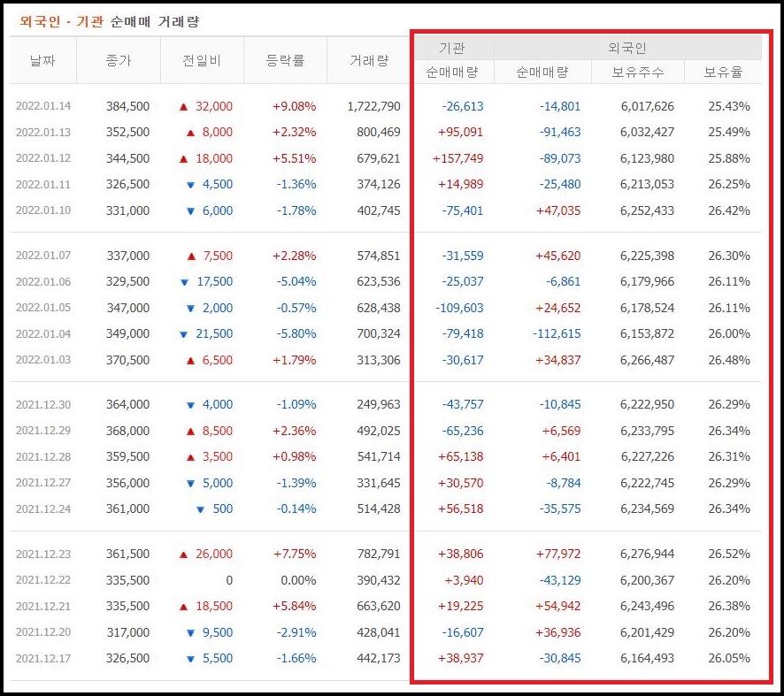This screenshot has height=696, width=784.
Task: Click institution net volume +157,749
Action: (x=458, y=158)
